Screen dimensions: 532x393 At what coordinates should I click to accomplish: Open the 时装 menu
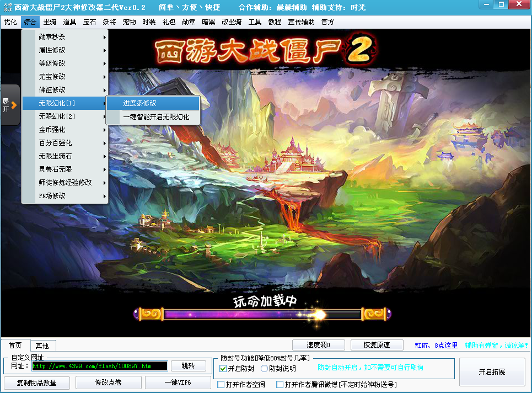pos(149,22)
